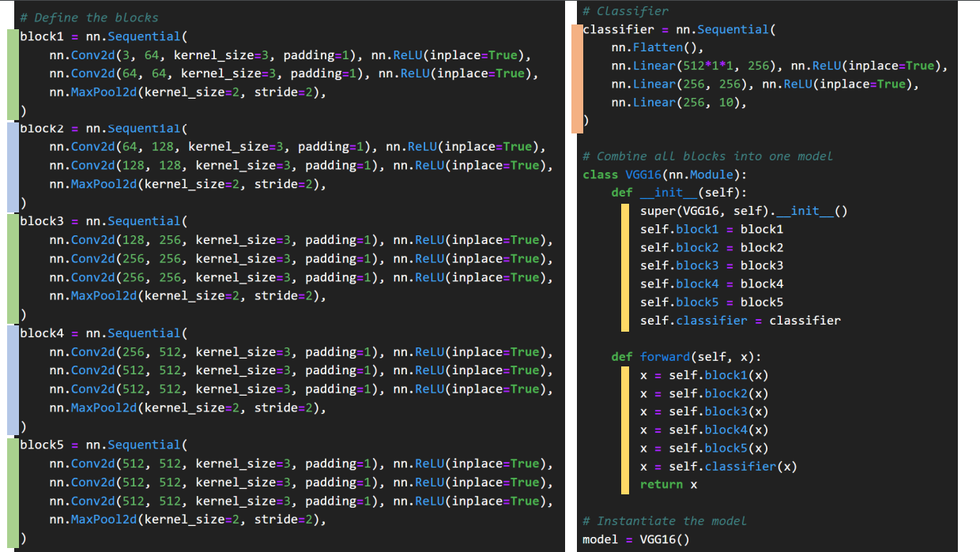
Task: Click the 'self.block2 = block2' assignment
Action: 712,247
